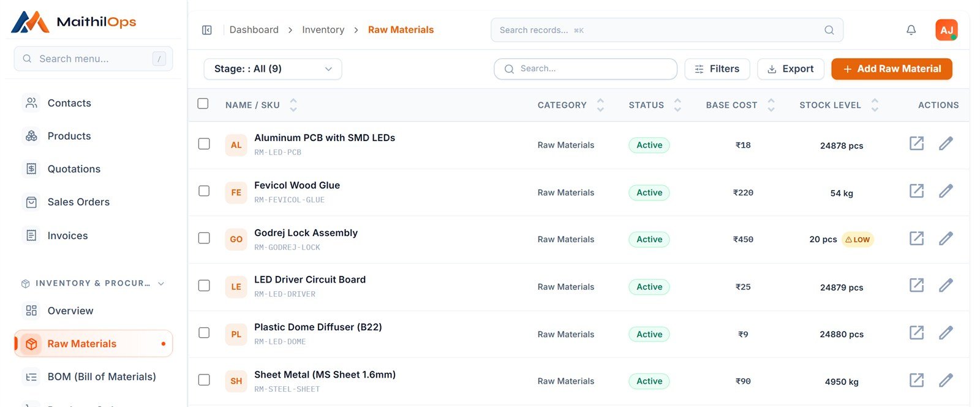The image size is (980, 407).
Task: Tick checkbox for LED Driver Circuit Board
Action: (x=204, y=286)
